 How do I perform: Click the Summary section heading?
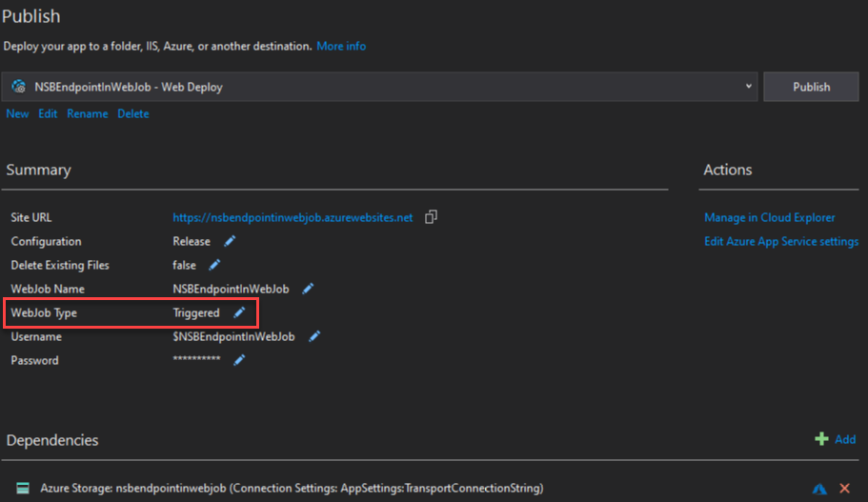[38, 170]
